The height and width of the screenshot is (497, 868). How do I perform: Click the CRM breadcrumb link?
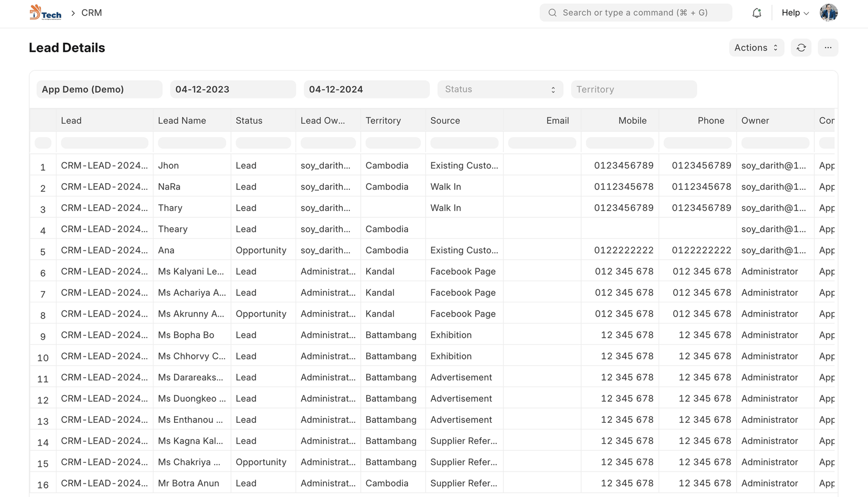coord(92,12)
